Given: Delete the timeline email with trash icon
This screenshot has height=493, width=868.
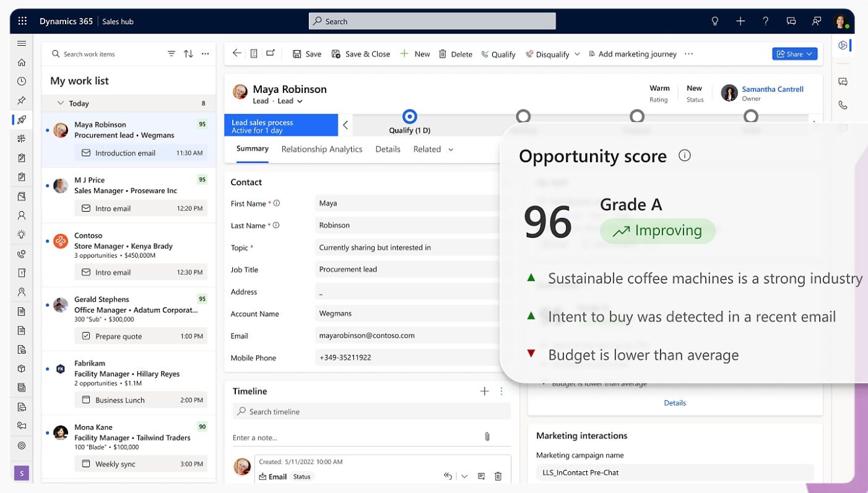Looking at the screenshot, I should [x=498, y=476].
